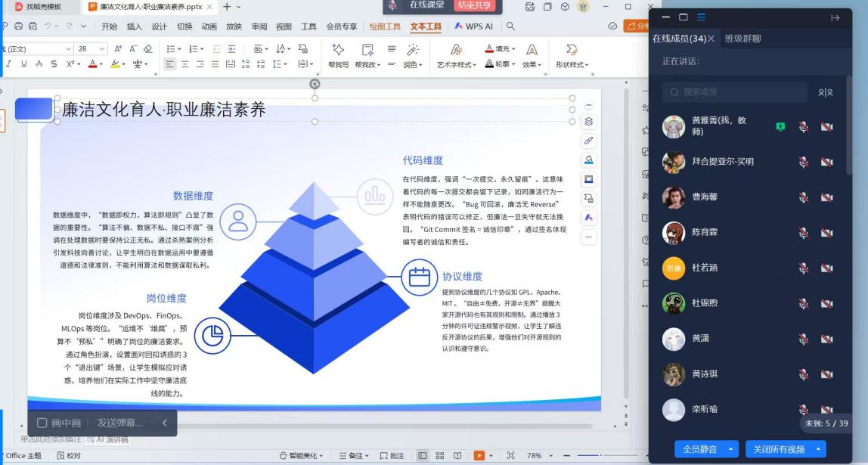The image size is (868, 465).
Task: Click the 结束共享 button
Action: point(474,5)
